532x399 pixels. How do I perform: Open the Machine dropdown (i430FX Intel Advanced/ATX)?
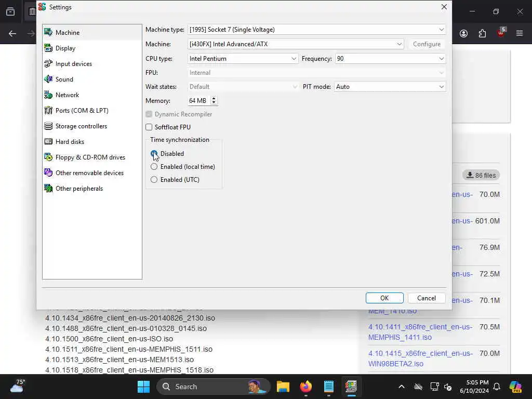296,44
